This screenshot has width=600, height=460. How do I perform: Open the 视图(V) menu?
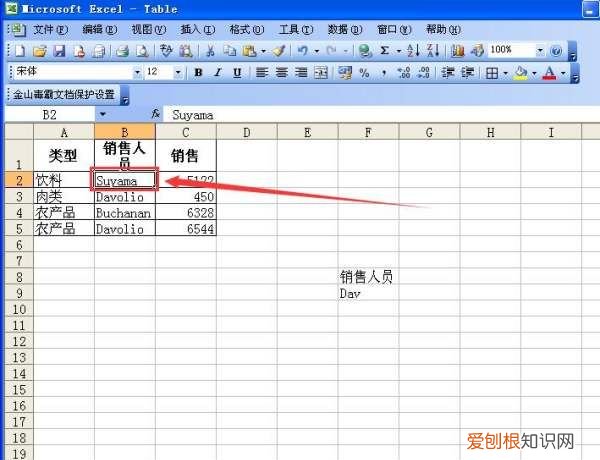pyautogui.click(x=148, y=29)
